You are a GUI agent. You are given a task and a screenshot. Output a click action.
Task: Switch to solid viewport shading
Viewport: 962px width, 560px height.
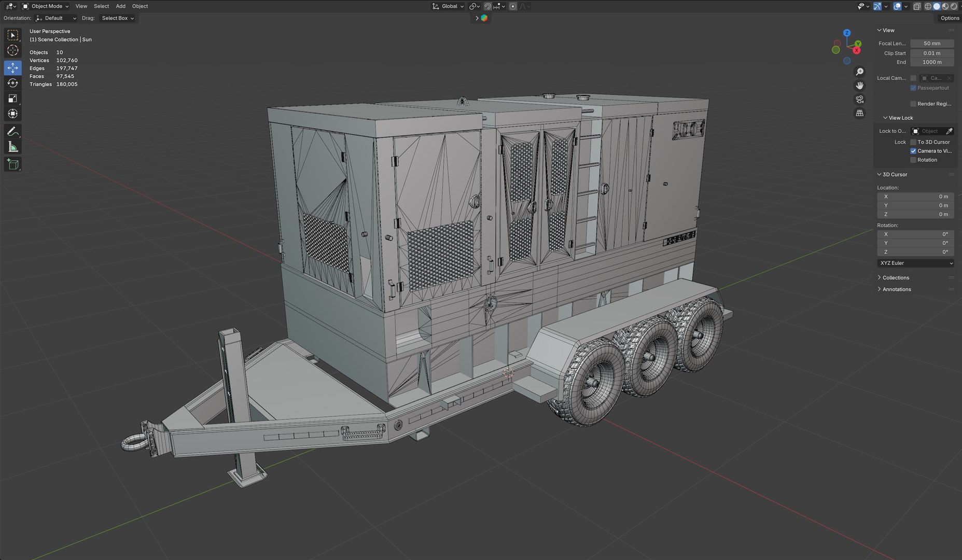point(937,6)
